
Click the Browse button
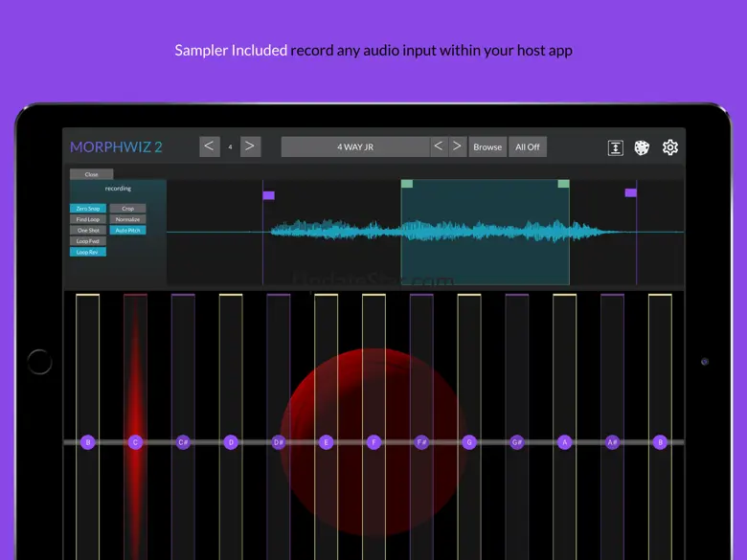[x=487, y=146]
